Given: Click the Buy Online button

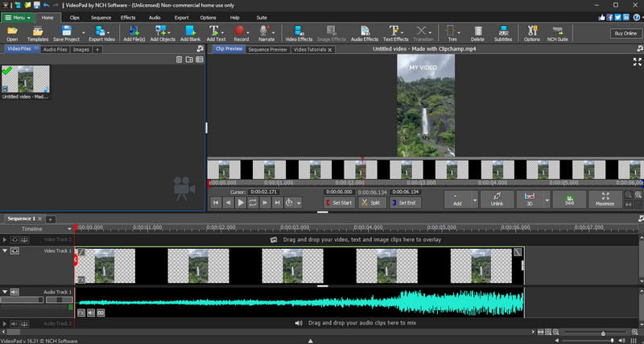Looking at the screenshot, I should (x=625, y=33).
